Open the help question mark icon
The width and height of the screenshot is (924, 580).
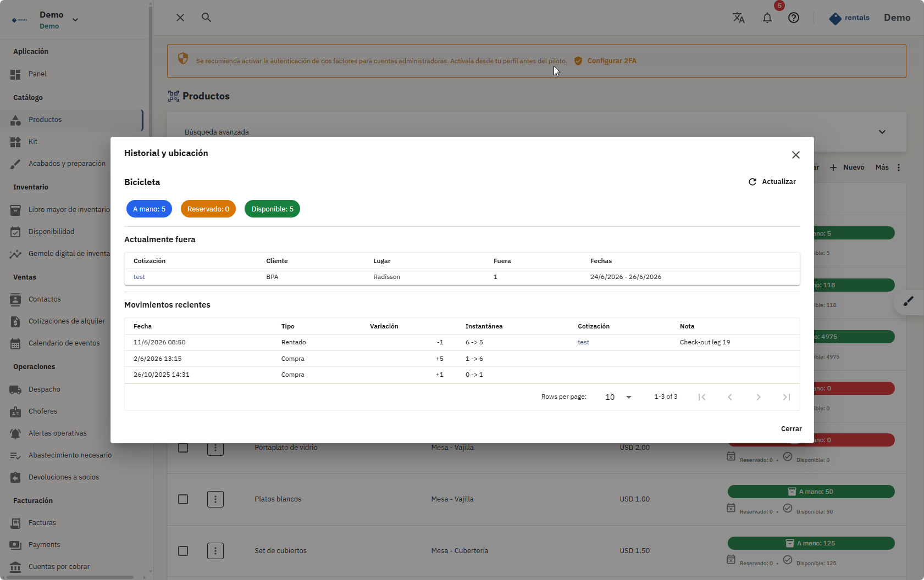794,18
